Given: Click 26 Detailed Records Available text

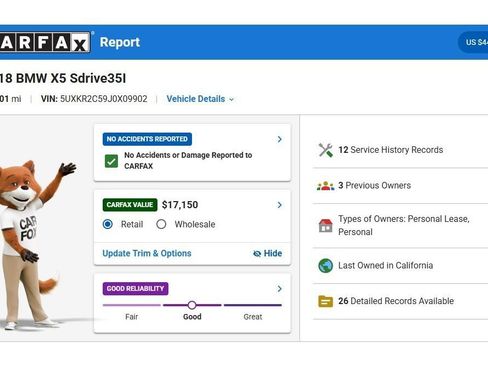Looking at the screenshot, I should (x=396, y=301).
